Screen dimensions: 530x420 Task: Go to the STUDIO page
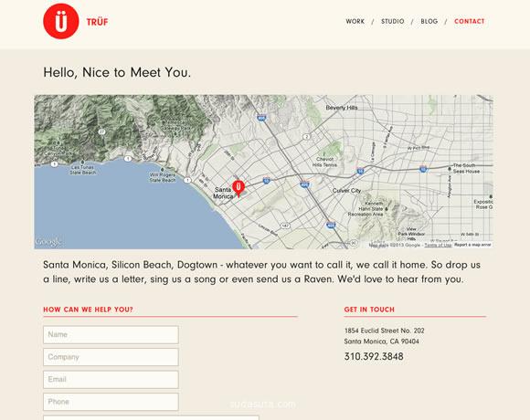point(392,21)
